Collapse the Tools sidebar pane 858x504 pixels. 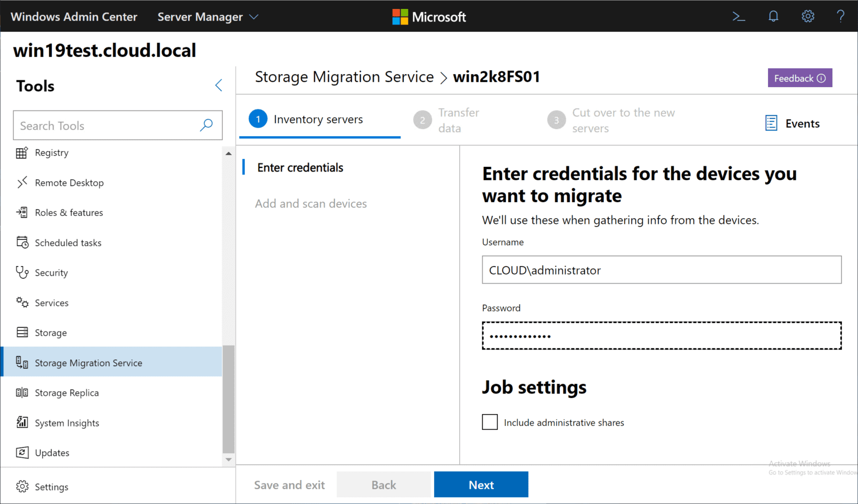tap(218, 85)
